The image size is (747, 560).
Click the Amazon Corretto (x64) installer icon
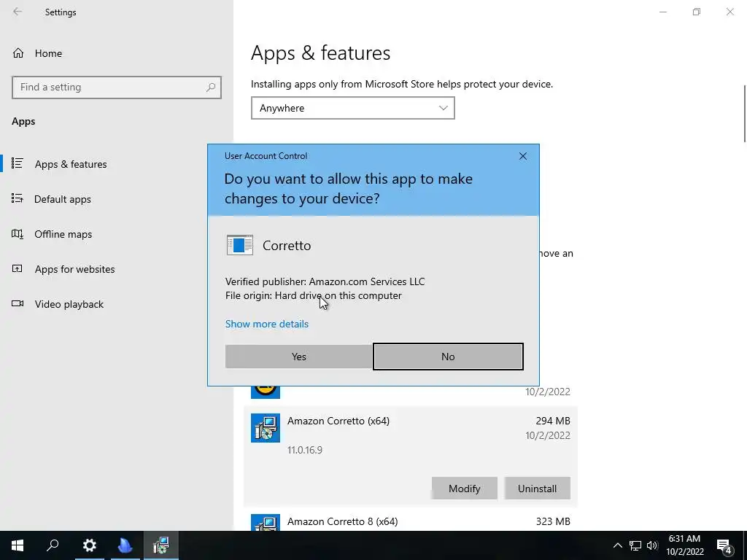pos(266,427)
